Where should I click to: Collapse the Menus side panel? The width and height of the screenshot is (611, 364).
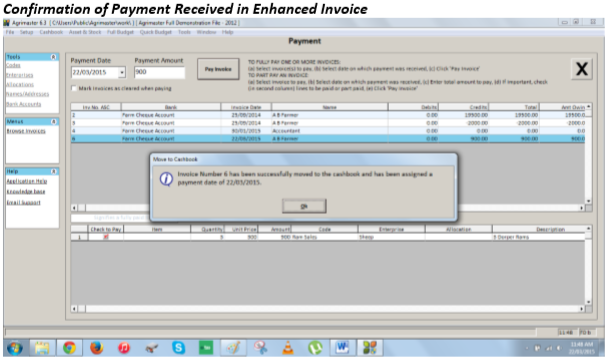click(53, 122)
